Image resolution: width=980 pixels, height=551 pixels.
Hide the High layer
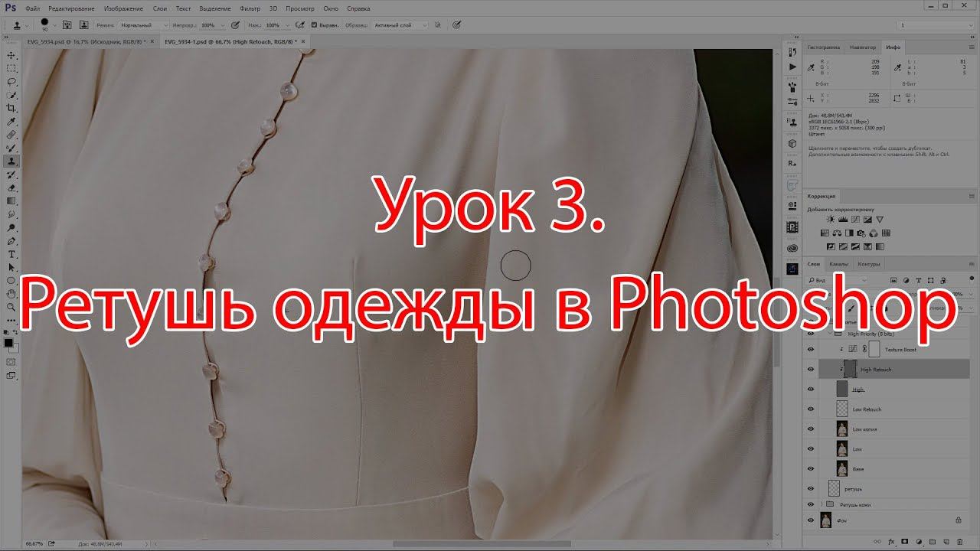[811, 389]
